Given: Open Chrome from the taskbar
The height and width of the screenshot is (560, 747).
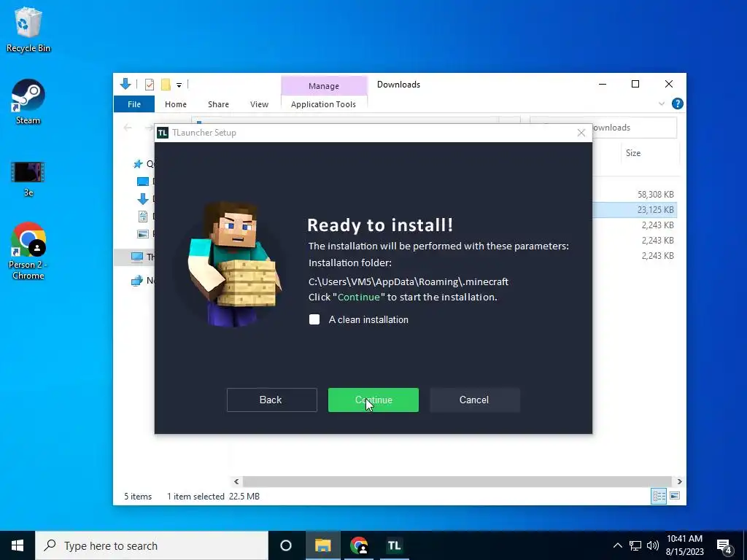Looking at the screenshot, I should [359, 545].
